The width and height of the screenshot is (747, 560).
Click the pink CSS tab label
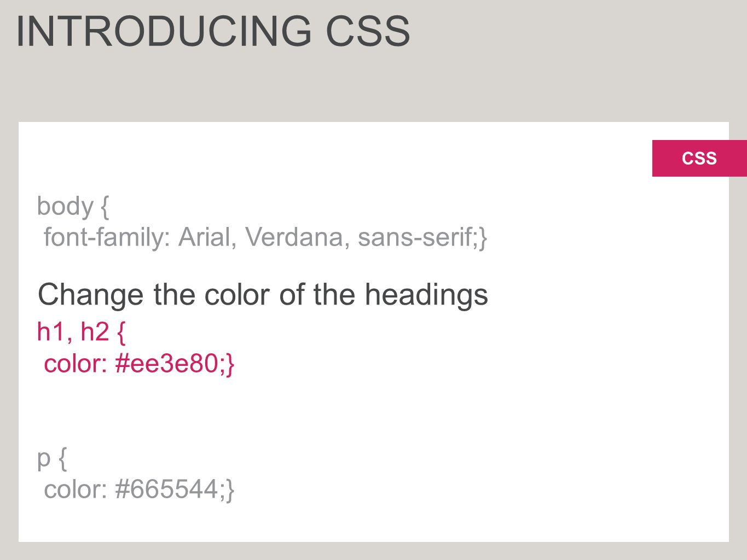pos(699,159)
